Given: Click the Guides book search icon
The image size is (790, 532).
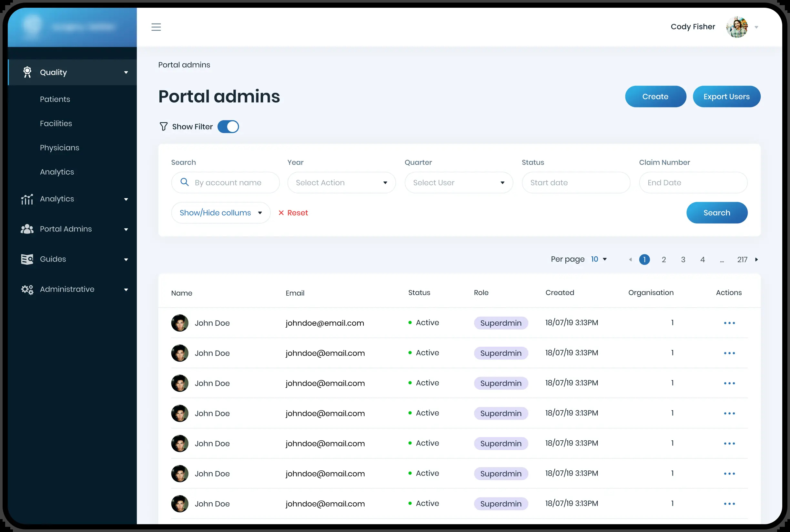Looking at the screenshot, I should click(27, 259).
